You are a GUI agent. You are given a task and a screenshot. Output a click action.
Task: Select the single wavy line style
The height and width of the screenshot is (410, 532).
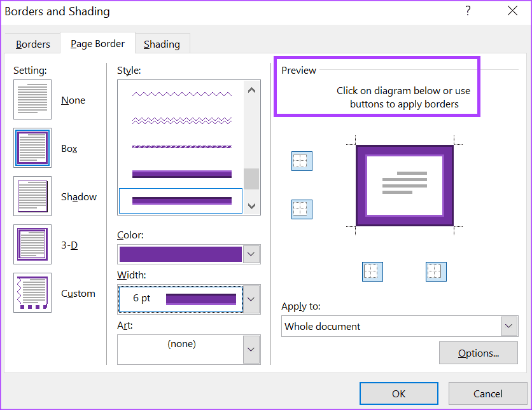tap(181, 94)
